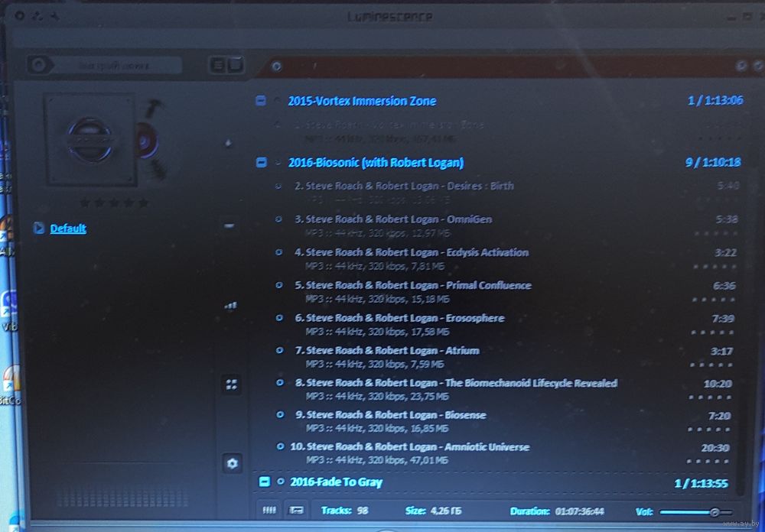765x532 pixels.
Task: Set rating dots for the 20:30 track
Action: [708, 461]
